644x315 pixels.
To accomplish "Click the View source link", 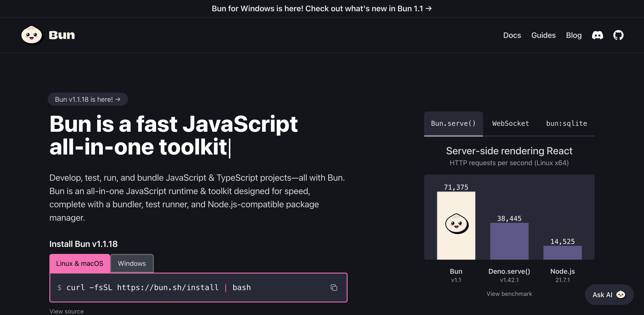I will click(66, 311).
